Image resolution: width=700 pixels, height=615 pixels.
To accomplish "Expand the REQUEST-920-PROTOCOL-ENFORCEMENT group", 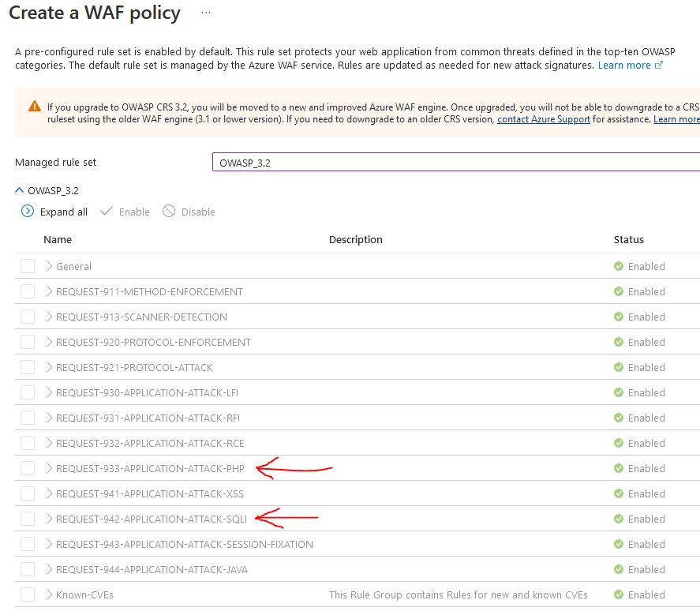I will tap(50, 342).
